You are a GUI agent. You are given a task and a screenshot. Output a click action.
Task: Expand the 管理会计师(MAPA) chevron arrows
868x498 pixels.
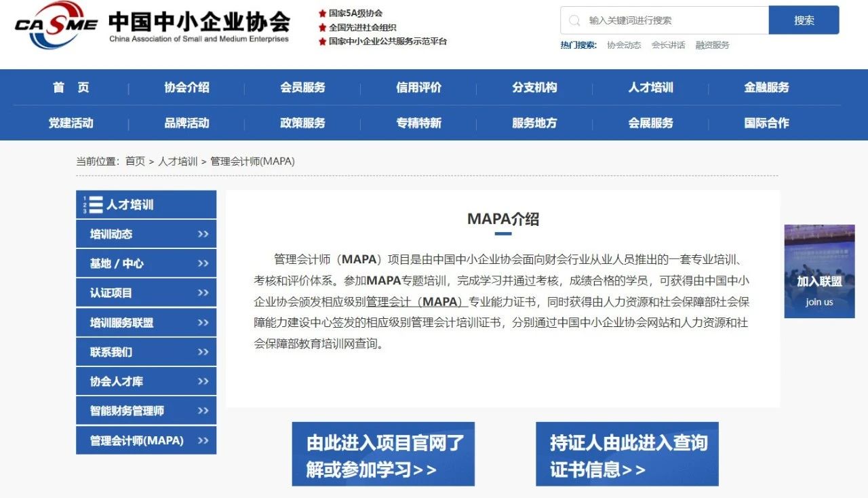pos(203,440)
